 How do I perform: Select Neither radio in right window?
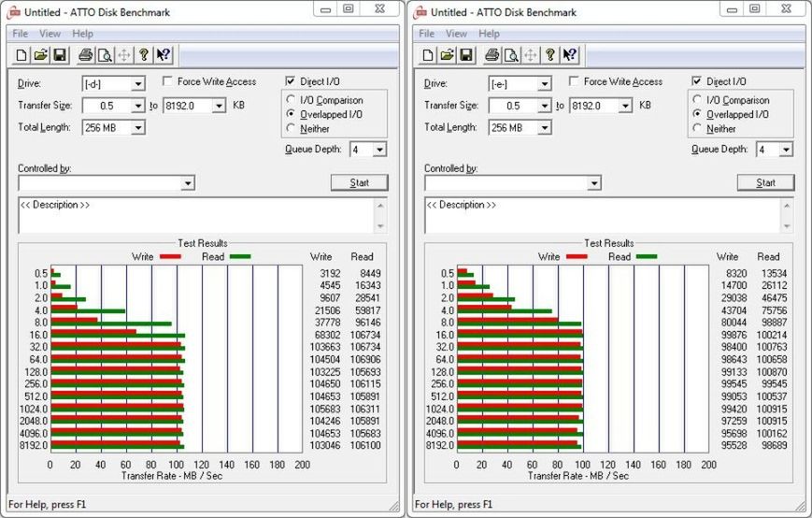pyautogui.click(x=697, y=128)
